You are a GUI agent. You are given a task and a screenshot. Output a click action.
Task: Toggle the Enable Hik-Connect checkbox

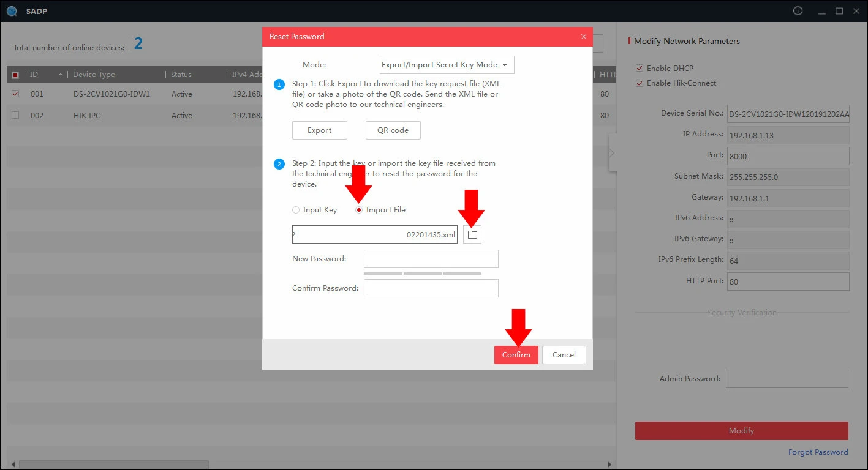(640, 83)
